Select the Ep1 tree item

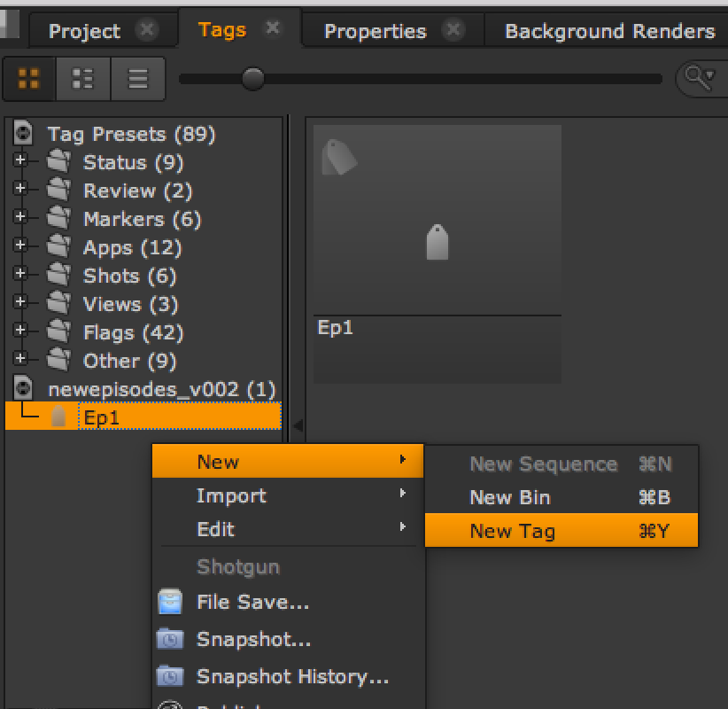(x=143, y=417)
